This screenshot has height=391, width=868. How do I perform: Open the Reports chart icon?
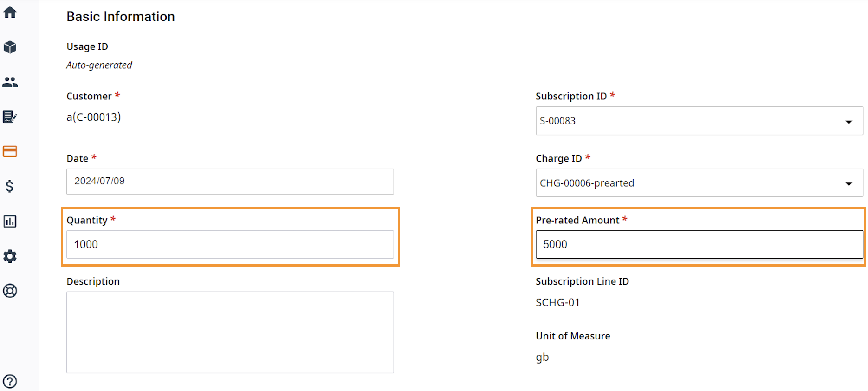[10, 221]
